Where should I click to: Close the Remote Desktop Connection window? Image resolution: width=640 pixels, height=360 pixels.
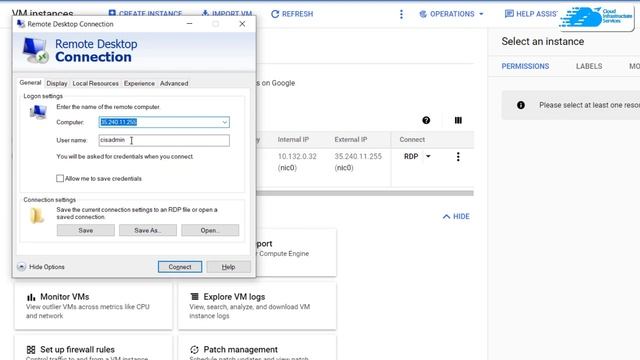pyautogui.click(x=242, y=24)
